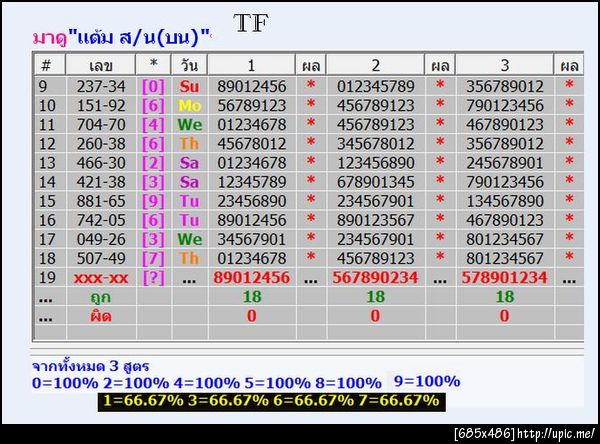Image resolution: width=600 pixels, height=444 pixels.
Task: Select "467890123" in row 11
Action: tap(505, 125)
